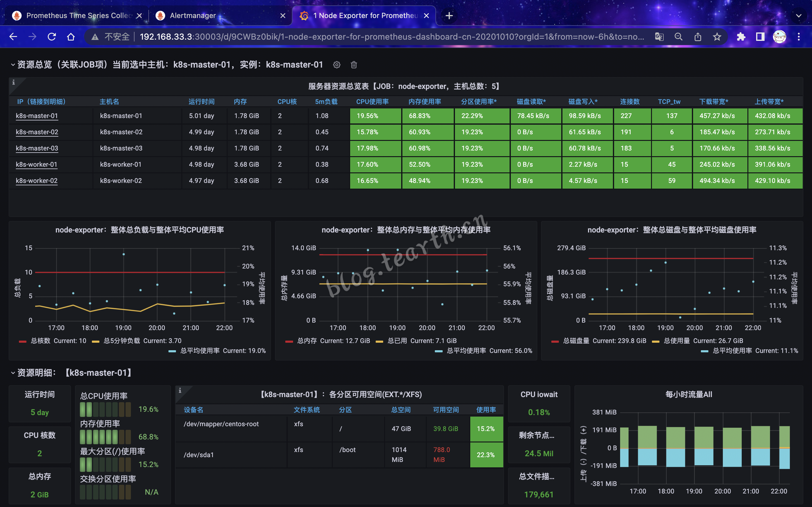Open the tab search dropdown arrow
This screenshot has width=812, height=507.
tap(799, 15)
